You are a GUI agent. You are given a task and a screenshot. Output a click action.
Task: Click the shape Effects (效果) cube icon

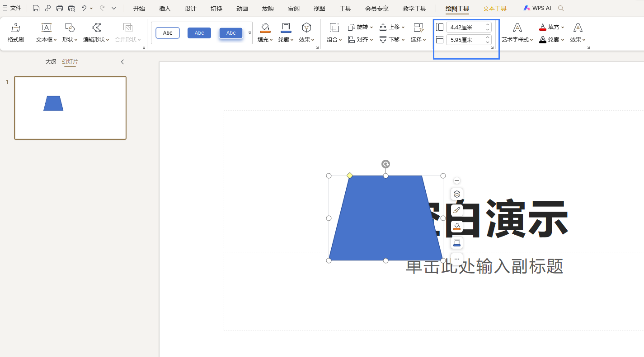307,28
